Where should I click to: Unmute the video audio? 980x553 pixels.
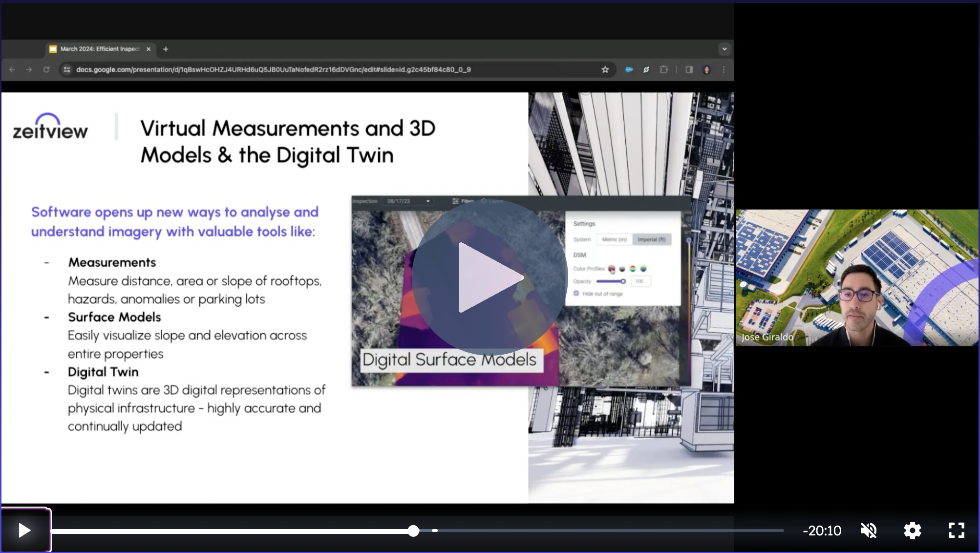868,531
